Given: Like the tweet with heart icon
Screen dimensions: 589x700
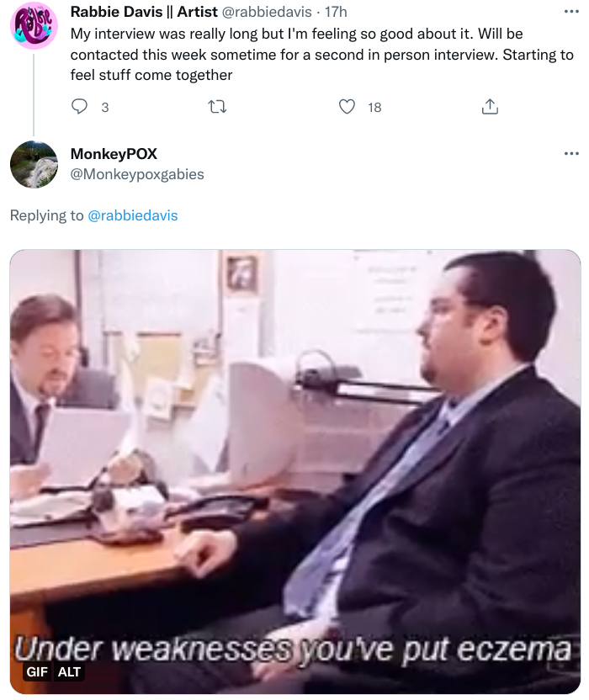Looking at the screenshot, I should point(347,107).
